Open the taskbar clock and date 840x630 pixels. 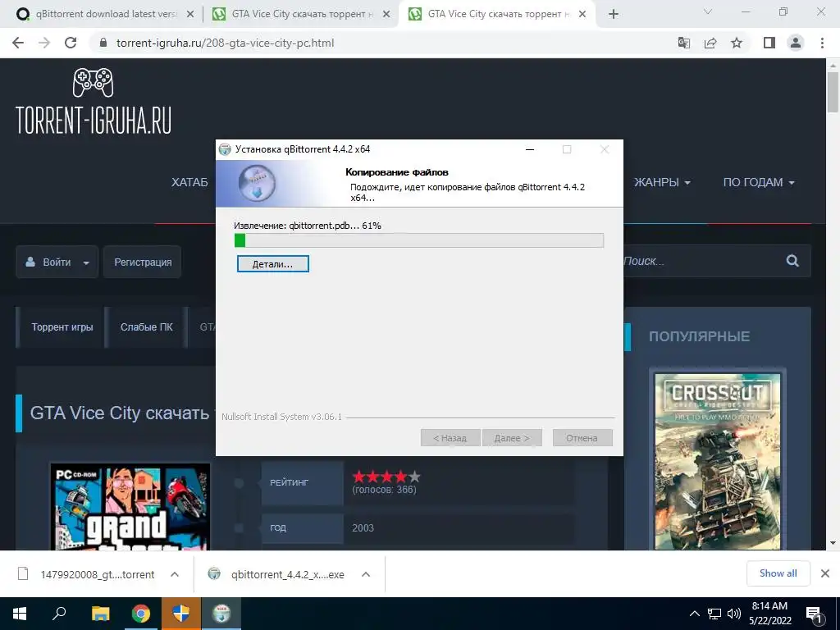tap(769, 614)
